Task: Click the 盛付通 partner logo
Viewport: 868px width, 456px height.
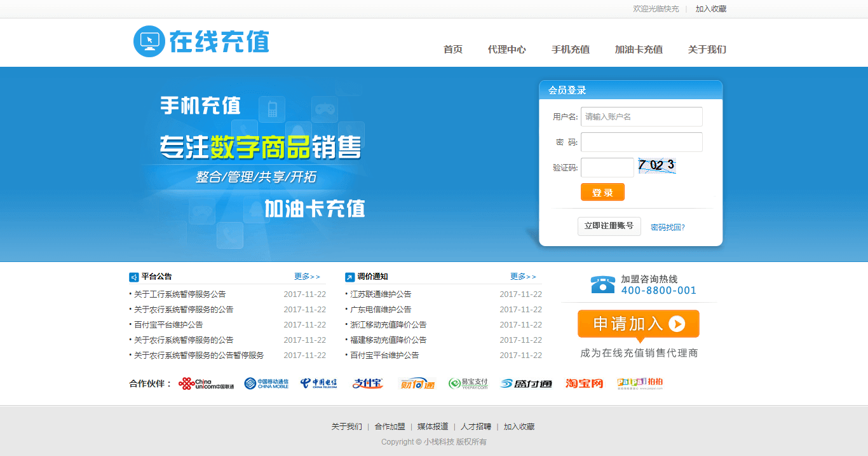Action: [x=526, y=383]
